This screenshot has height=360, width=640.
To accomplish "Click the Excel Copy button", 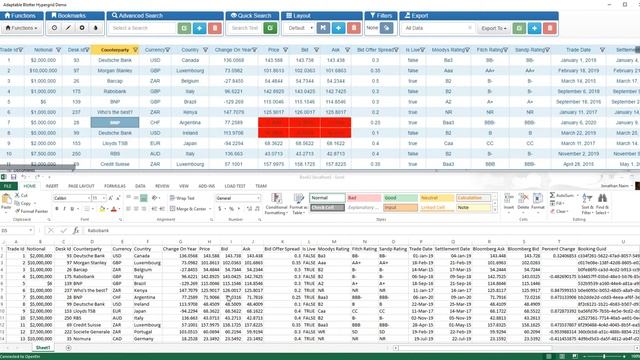I will [x=23, y=203].
